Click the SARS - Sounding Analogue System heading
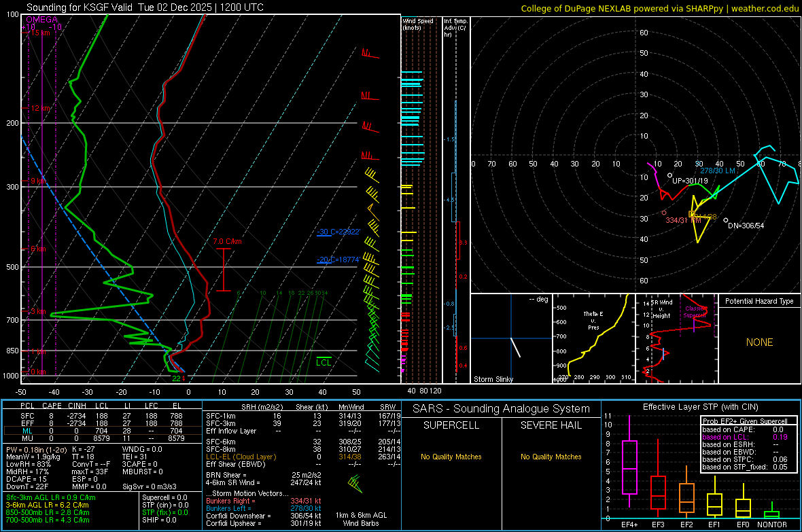This screenshot has width=802, height=532. tap(501, 408)
